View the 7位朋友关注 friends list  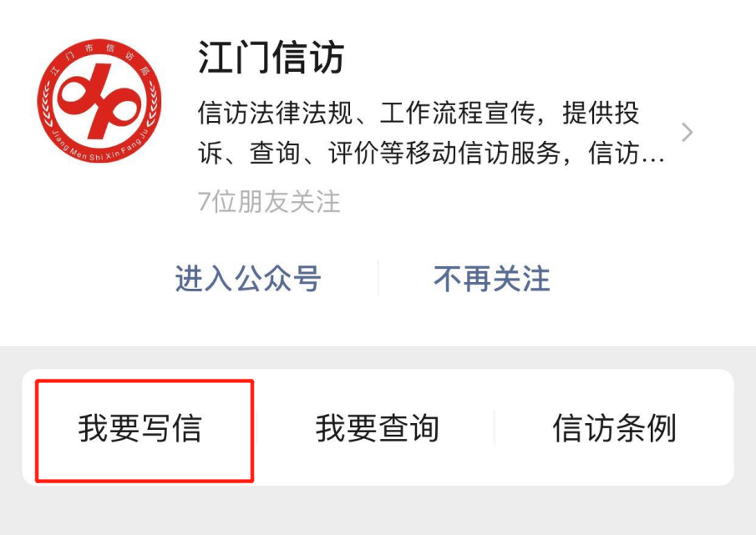269,201
